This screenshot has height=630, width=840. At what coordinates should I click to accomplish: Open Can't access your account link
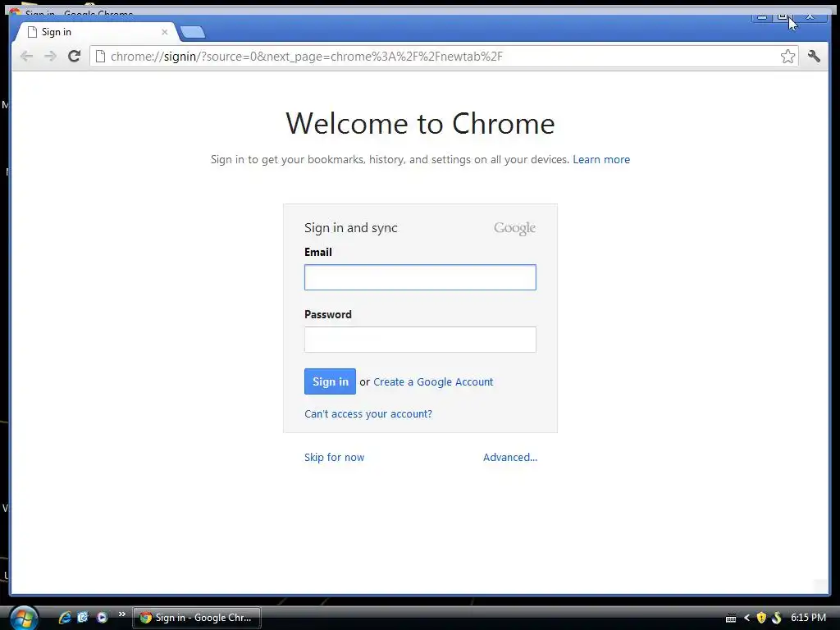[368, 414]
